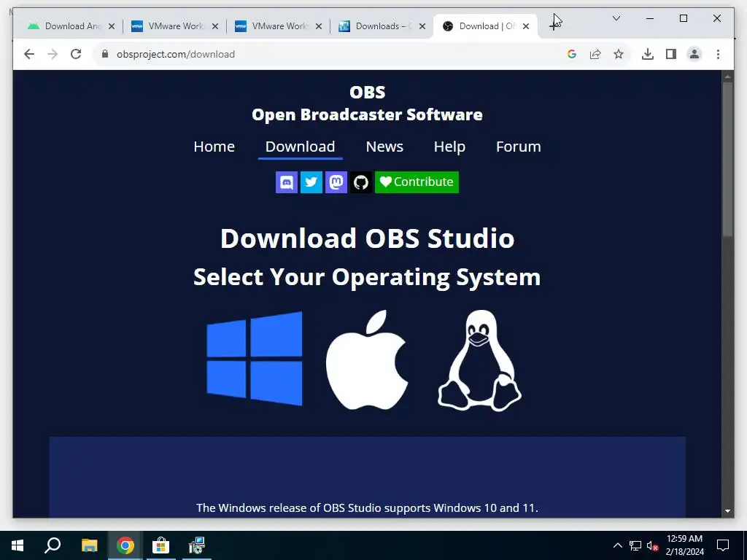Viewport: 747px width, 560px height.
Task: Switch to Download Android tab
Action: tap(71, 26)
